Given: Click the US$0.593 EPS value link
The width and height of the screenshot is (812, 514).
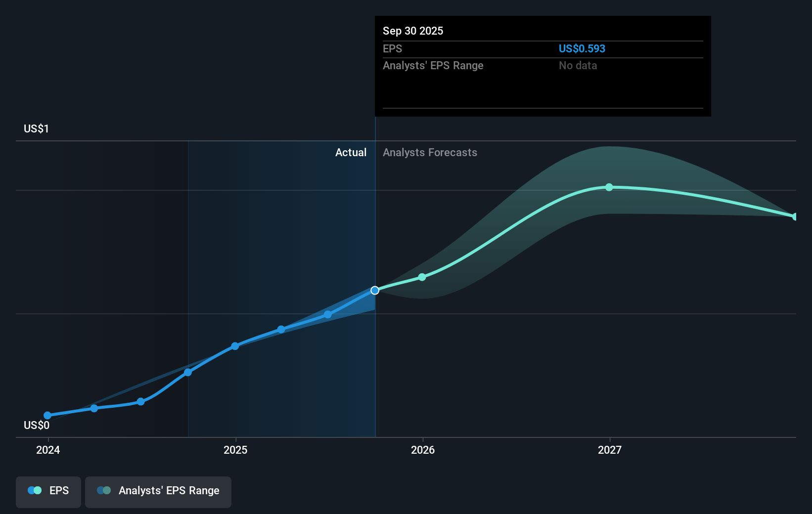Looking at the screenshot, I should [x=582, y=48].
